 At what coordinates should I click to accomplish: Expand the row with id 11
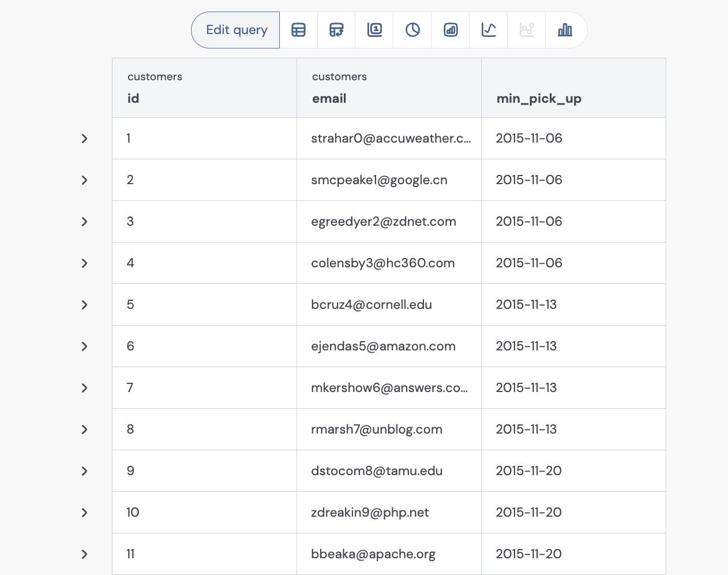coord(85,554)
